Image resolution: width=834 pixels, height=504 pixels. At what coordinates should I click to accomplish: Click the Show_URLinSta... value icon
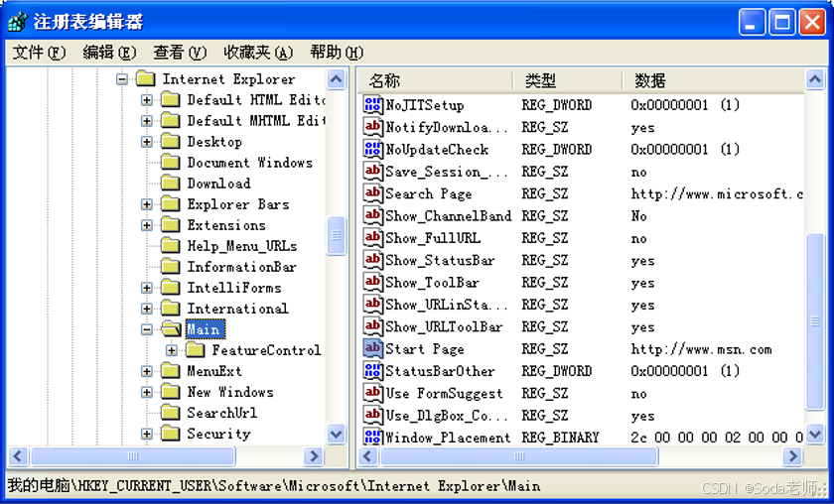tap(372, 305)
